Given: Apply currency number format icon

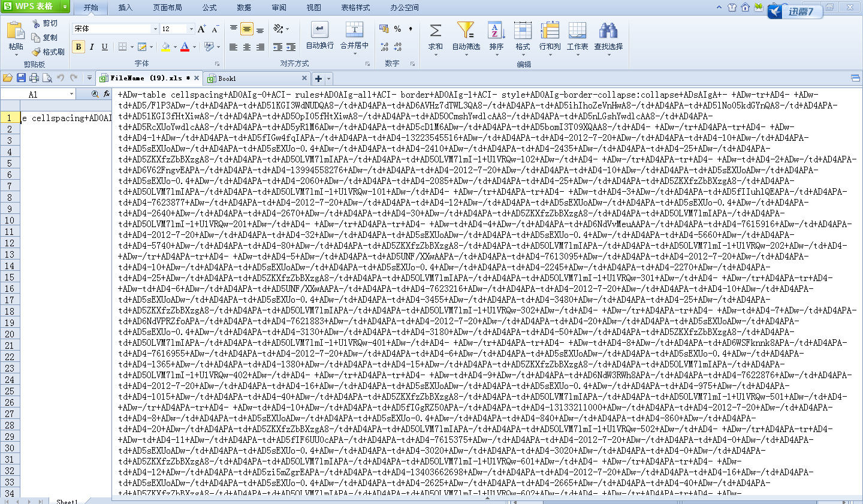Looking at the screenshot, I should (x=384, y=29).
